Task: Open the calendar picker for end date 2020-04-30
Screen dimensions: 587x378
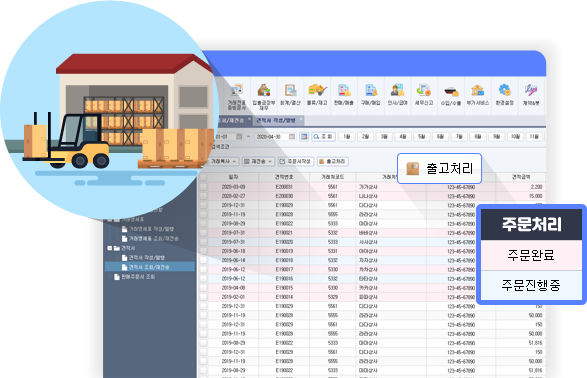Action: (x=292, y=137)
